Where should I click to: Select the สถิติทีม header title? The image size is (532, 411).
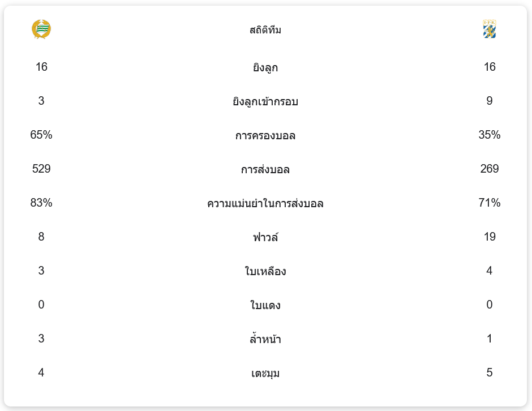(x=265, y=30)
